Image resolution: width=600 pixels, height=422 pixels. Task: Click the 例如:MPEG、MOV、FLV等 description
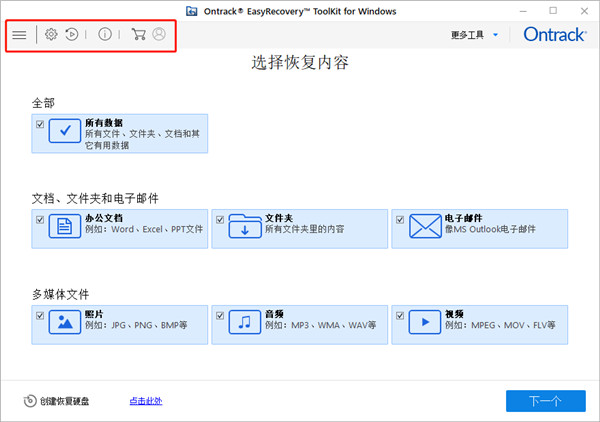(500, 325)
